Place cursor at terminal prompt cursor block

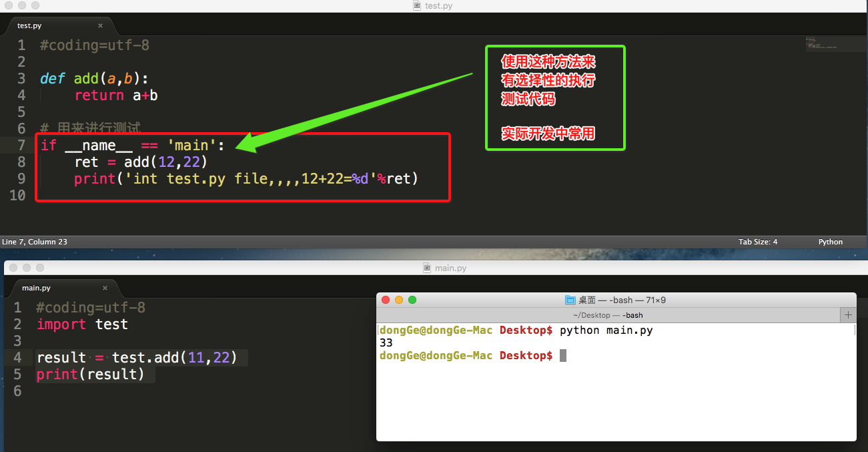[563, 355]
